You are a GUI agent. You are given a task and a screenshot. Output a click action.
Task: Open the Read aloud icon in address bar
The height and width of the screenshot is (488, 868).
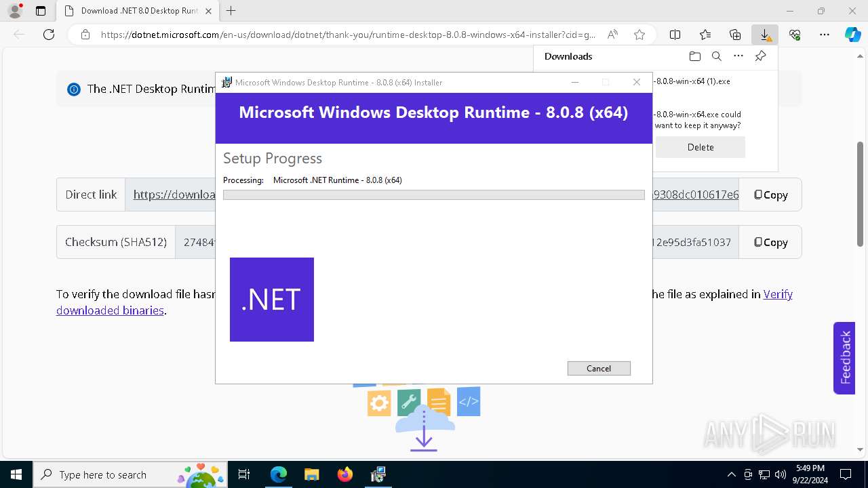612,35
